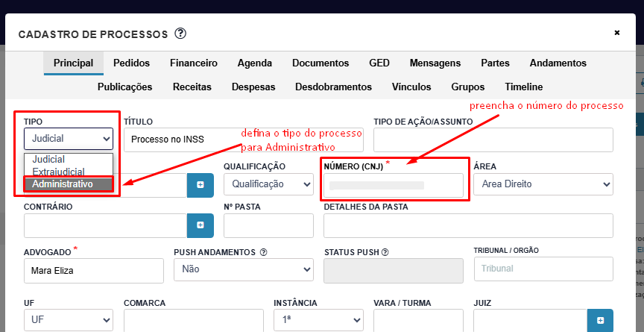Open the help icon beside Cadastro de Processos
This screenshot has width=644, height=332.
tap(180, 34)
